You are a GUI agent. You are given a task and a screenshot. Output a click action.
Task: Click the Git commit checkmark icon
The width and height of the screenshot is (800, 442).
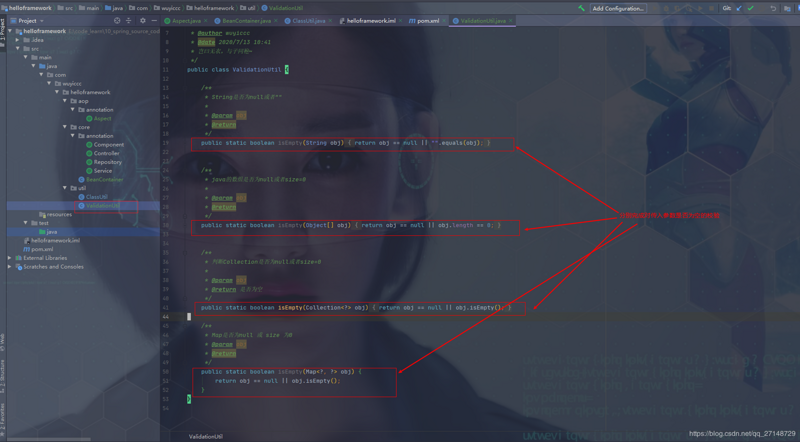(751, 8)
